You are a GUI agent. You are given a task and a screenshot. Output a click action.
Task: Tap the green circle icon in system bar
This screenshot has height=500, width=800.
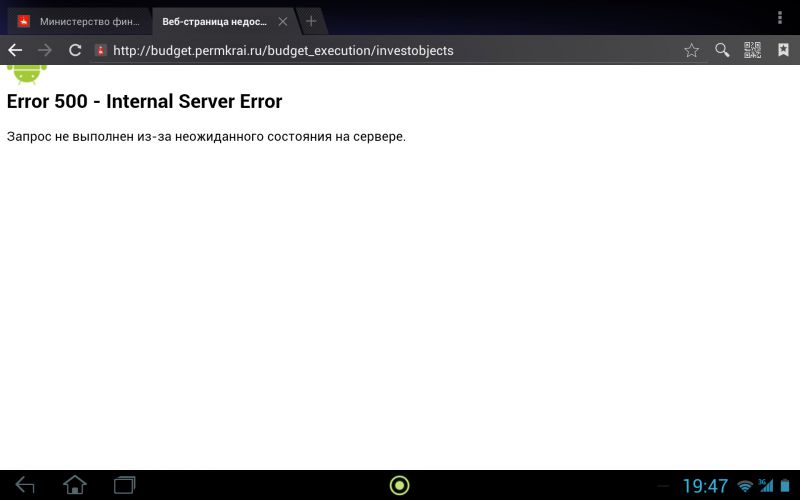[x=399, y=485]
